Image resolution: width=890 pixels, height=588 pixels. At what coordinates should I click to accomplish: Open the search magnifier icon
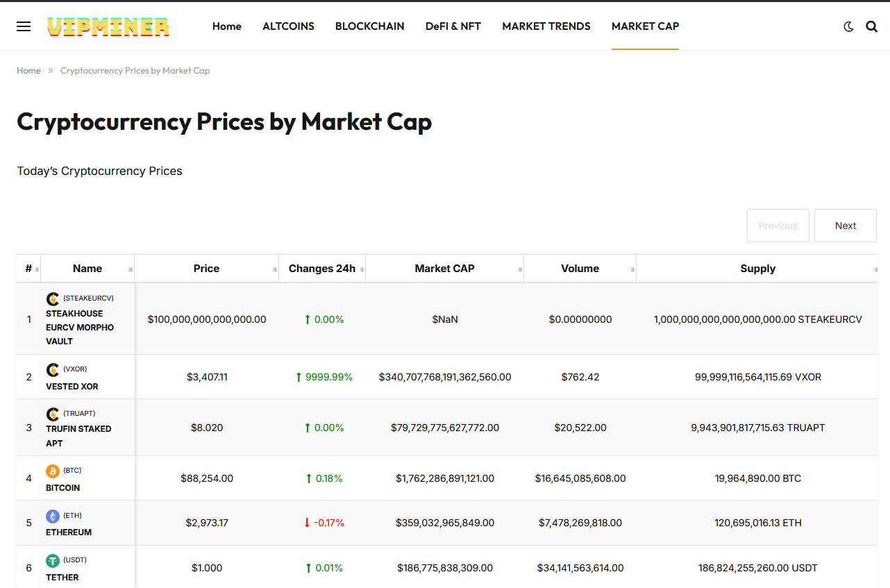872,26
